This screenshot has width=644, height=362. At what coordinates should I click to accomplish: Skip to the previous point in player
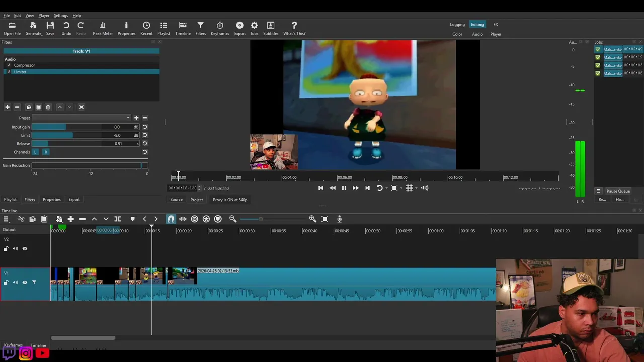[320, 188]
